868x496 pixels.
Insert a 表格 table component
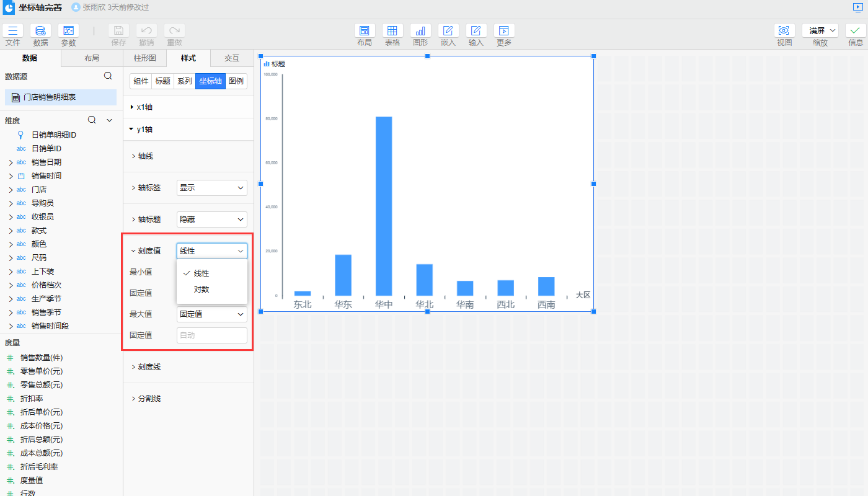pos(392,31)
